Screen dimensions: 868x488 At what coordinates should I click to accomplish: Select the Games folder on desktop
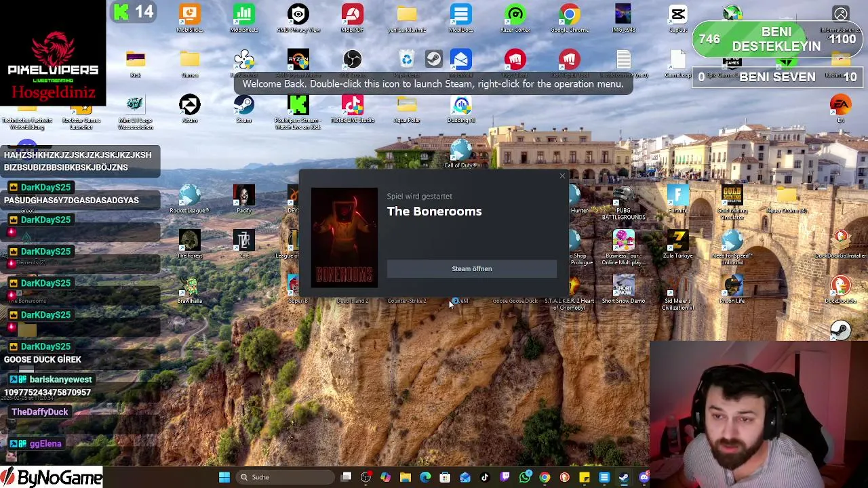coord(190,64)
